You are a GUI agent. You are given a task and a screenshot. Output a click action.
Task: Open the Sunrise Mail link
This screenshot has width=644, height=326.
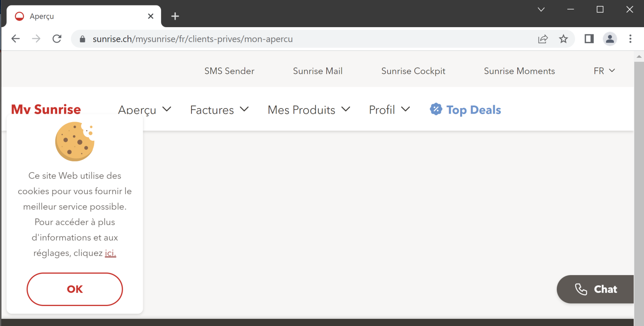pos(318,71)
